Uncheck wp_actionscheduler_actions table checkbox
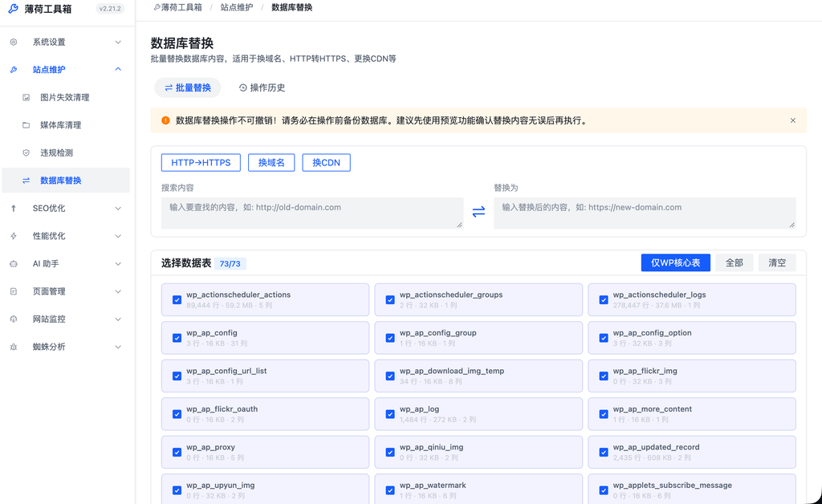The width and height of the screenshot is (822, 504). coord(177,300)
